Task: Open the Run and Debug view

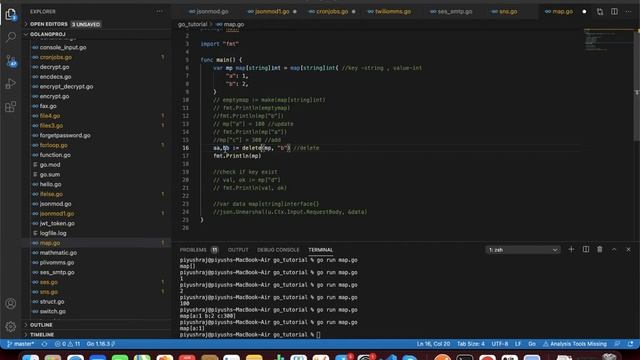Action: pyautogui.click(x=11, y=84)
